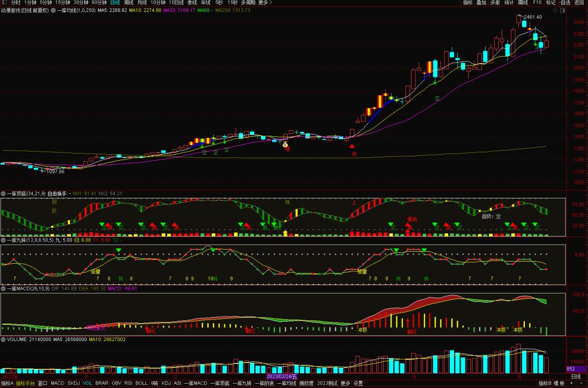Image resolution: width=588 pixels, height=388 pixels.
Task: Switch to 30分钟 period
Action: pos(81,2)
